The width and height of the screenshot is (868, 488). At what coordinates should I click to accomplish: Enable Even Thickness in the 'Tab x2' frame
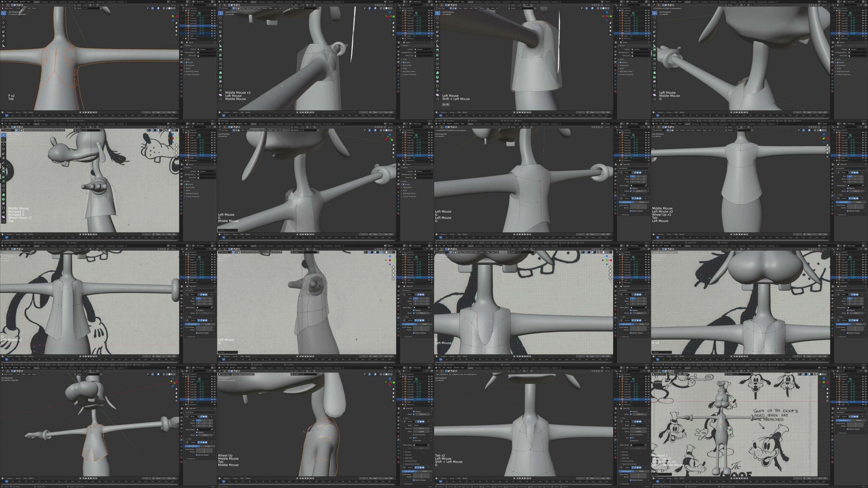click(631, 435)
